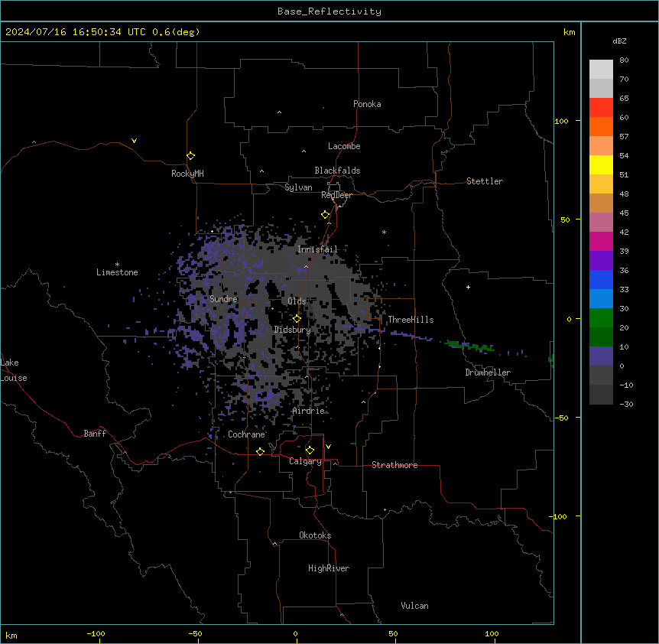
Task: Click the Blackfalds city label
Action: click(x=337, y=171)
